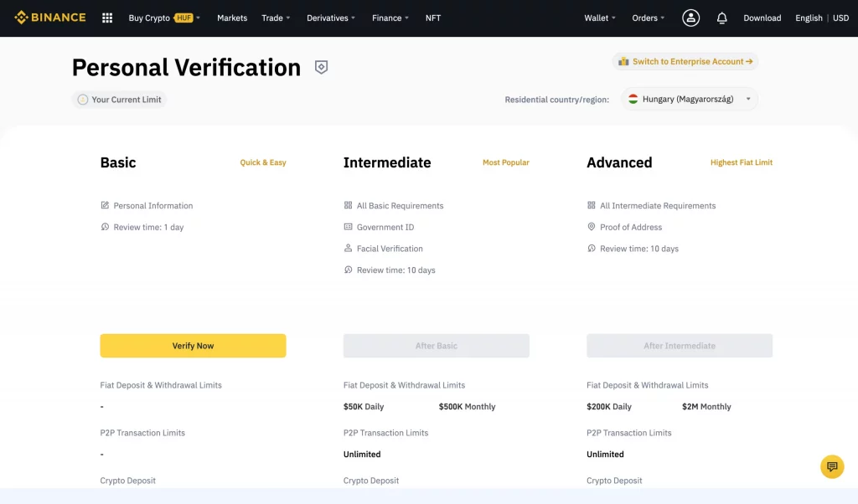Open the NFT menu item
The height and width of the screenshot is (504, 858).
(x=433, y=18)
